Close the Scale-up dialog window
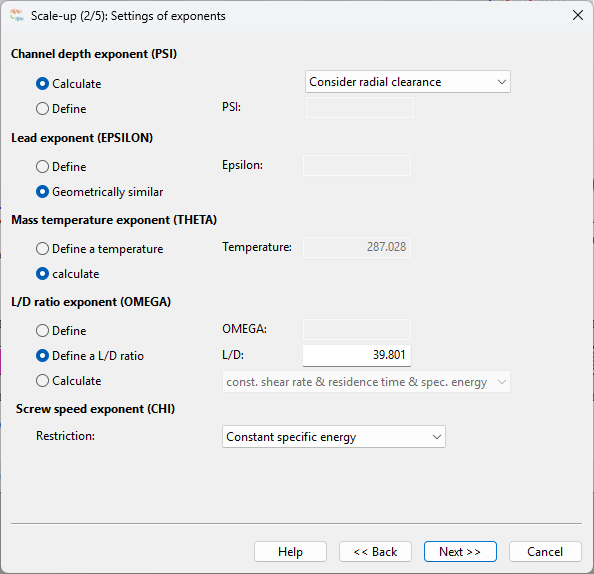Viewport: 594px width, 574px height. pos(578,16)
